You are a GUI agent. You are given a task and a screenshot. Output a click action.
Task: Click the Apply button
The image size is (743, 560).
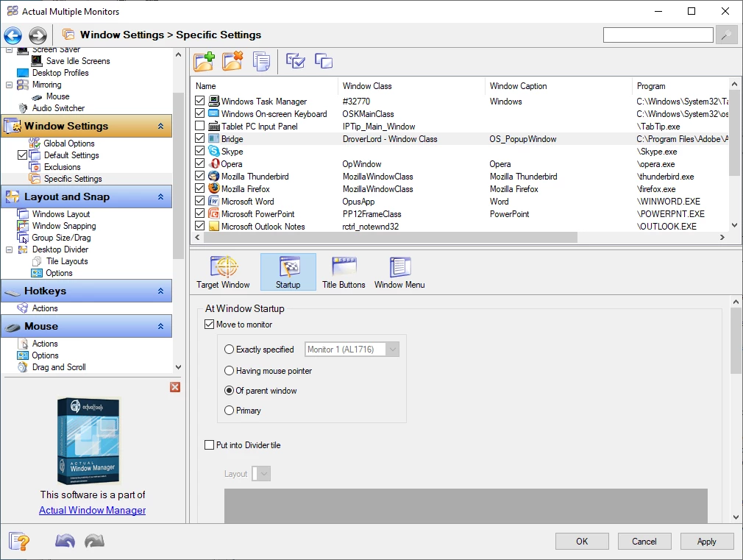coord(706,541)
